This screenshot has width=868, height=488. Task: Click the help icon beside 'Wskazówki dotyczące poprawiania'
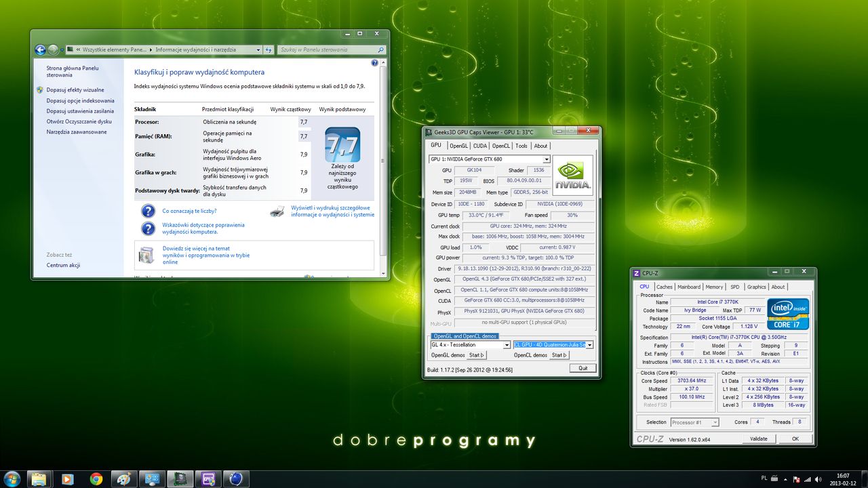(x=148, y=228)
